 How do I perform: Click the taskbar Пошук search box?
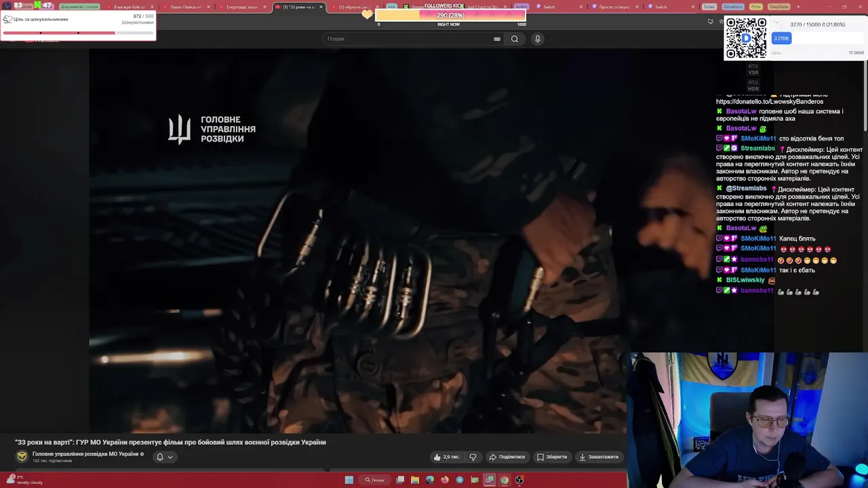[375, 480]
